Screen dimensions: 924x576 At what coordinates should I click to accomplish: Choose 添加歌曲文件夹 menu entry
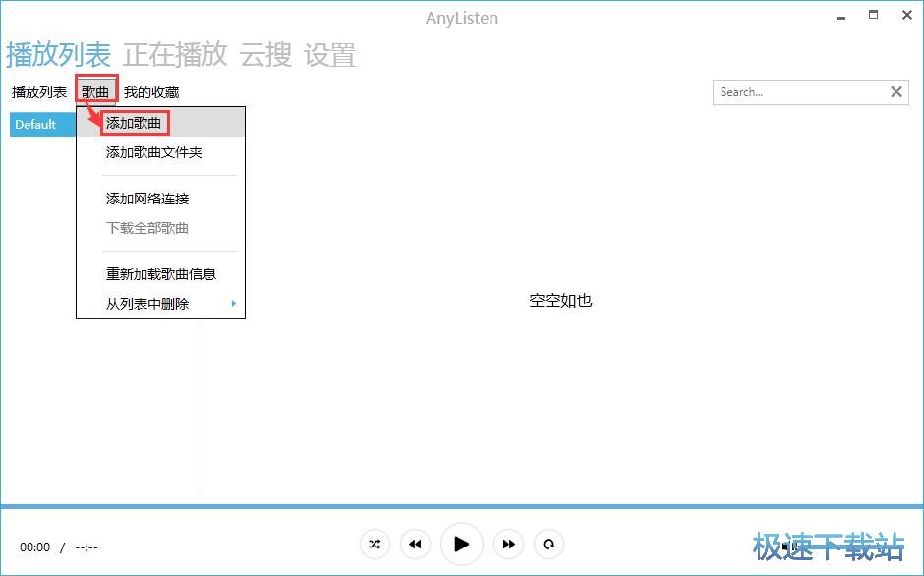coord(160,152)
